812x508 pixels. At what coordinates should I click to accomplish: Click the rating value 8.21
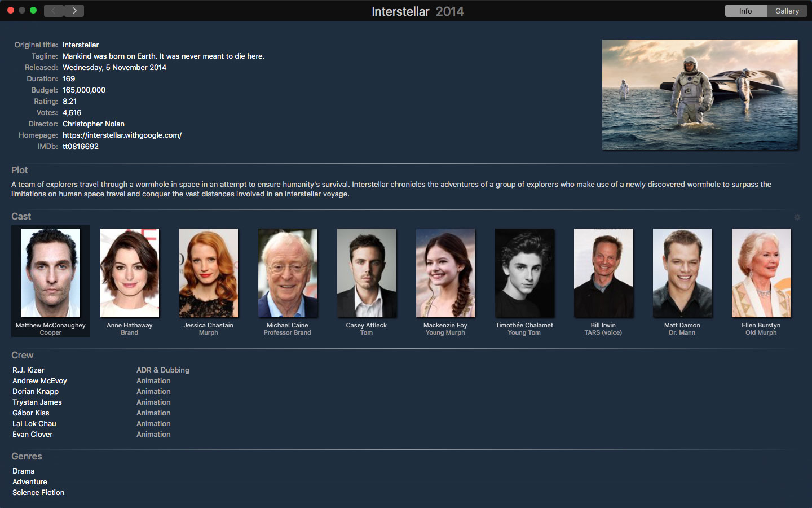69,101
